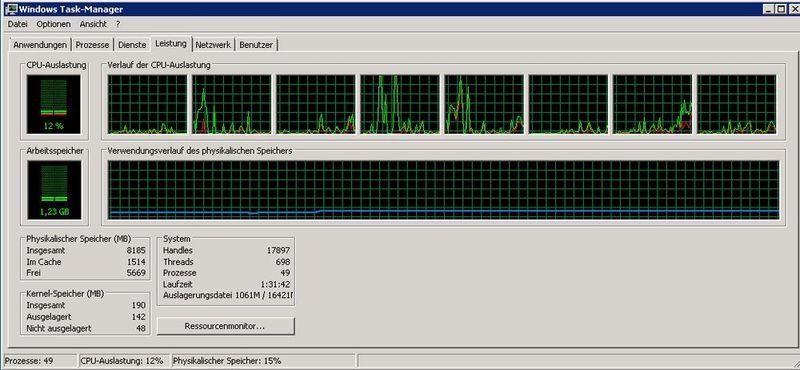Click the physical memory usage history graph
The image size is (800, 370).
[443, 190]
